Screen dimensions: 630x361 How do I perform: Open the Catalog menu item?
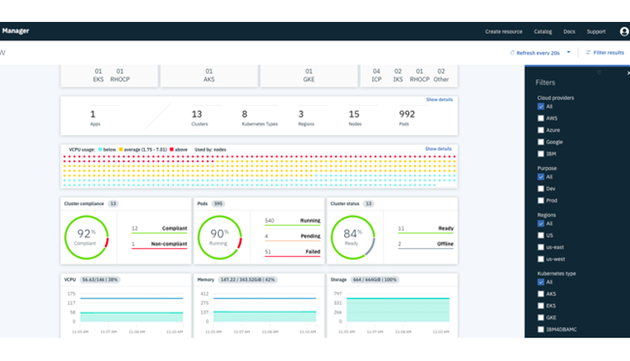pos(543,31)
